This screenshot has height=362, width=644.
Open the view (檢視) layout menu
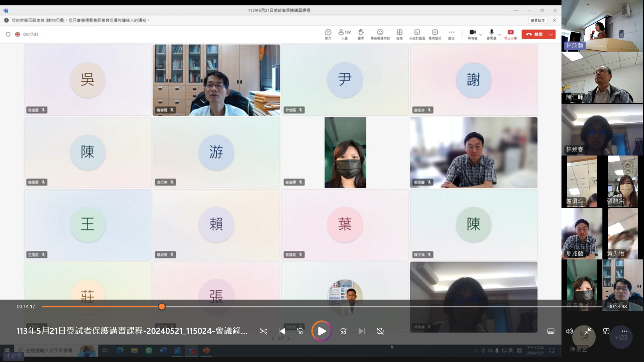[x=399, y=34]
